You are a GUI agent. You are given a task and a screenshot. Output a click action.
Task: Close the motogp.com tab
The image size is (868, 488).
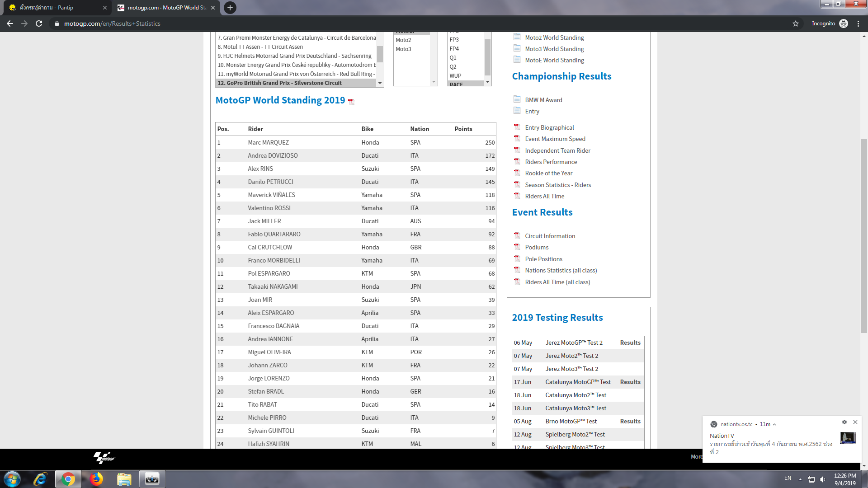tap(213, 8)
